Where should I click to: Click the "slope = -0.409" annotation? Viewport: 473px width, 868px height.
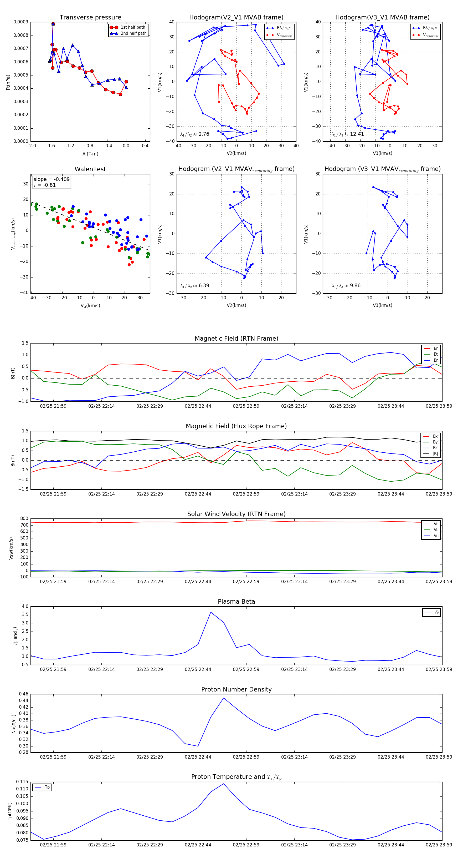(52, 179)
